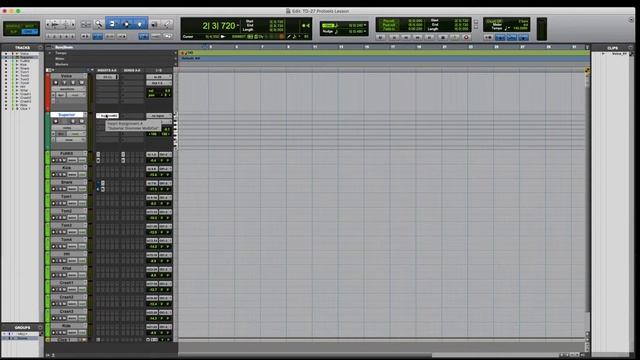This screenshot has width=640, height=360.
Task: Select the Scrubber speaker tool
Action: coord(154,24)
